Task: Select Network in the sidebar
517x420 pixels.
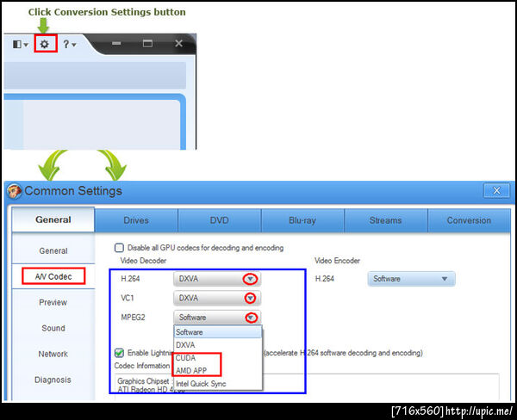Action: tap(53, 354)
